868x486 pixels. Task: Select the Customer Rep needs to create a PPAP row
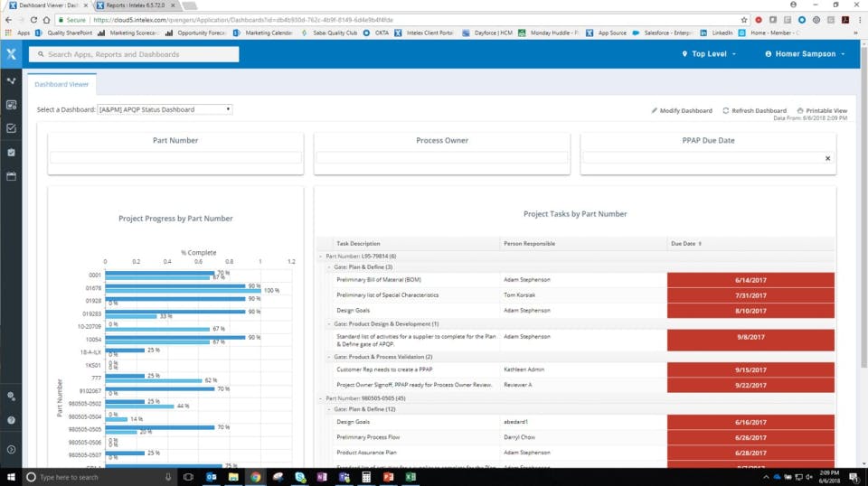click(576, 369)
